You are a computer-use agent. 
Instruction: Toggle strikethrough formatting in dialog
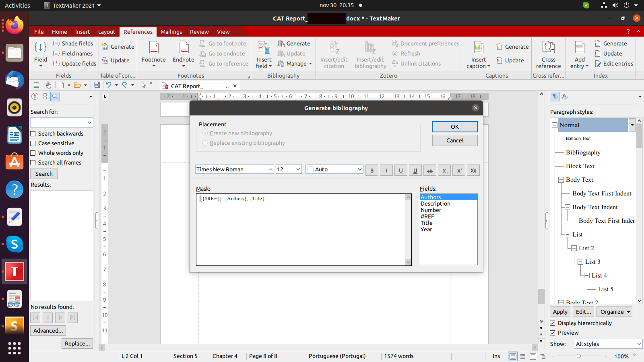point(429,171)
